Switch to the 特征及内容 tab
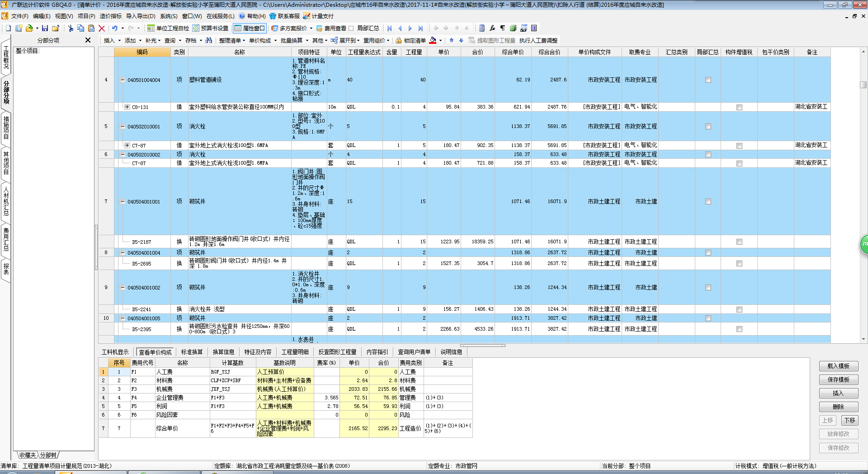This screenshot has height=474, width=868. [x=258, y=352]
